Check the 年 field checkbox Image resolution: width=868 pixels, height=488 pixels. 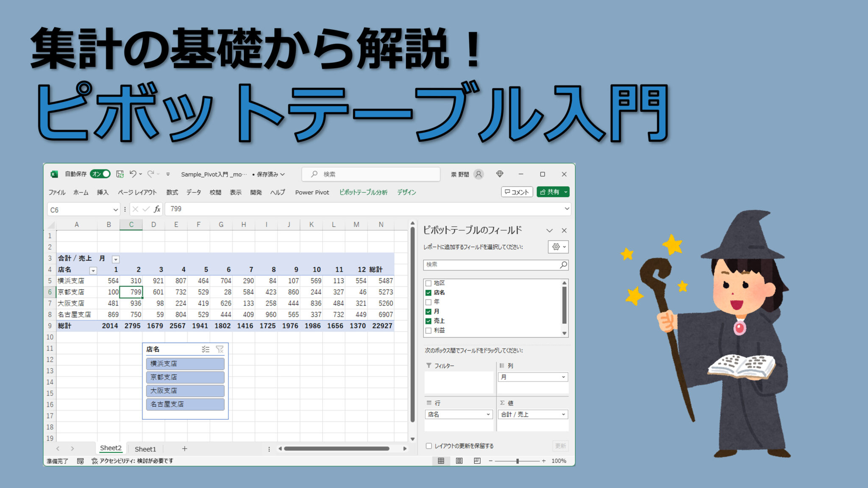click(x=428, y=302)
